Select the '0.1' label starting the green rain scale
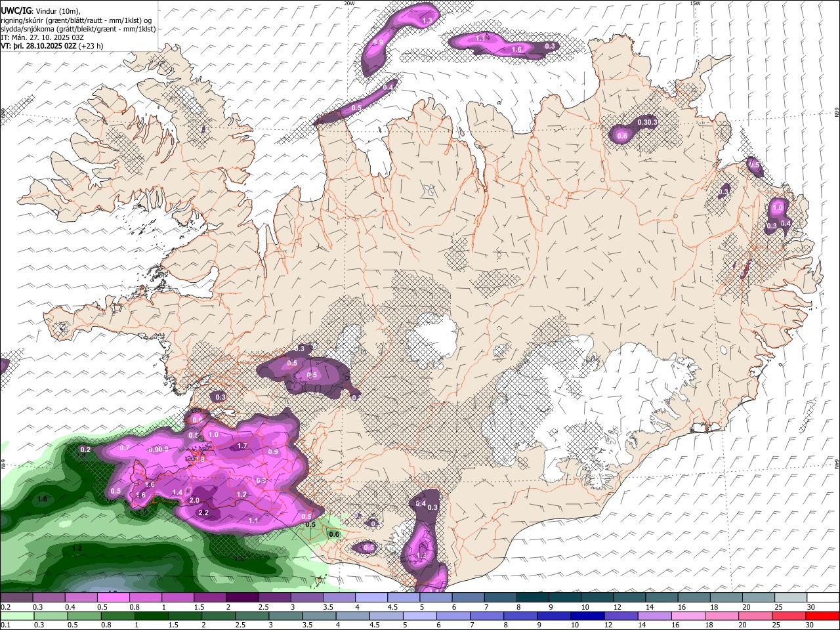This screenshot has width=840, height=630. [6, 625]
